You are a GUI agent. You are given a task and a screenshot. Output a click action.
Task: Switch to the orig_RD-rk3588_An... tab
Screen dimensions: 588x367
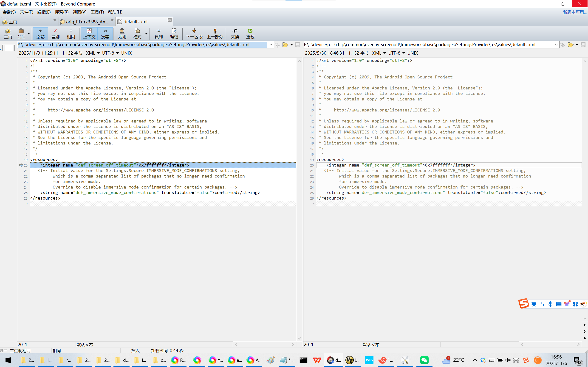pyautogui.click(x=87, y=22)
